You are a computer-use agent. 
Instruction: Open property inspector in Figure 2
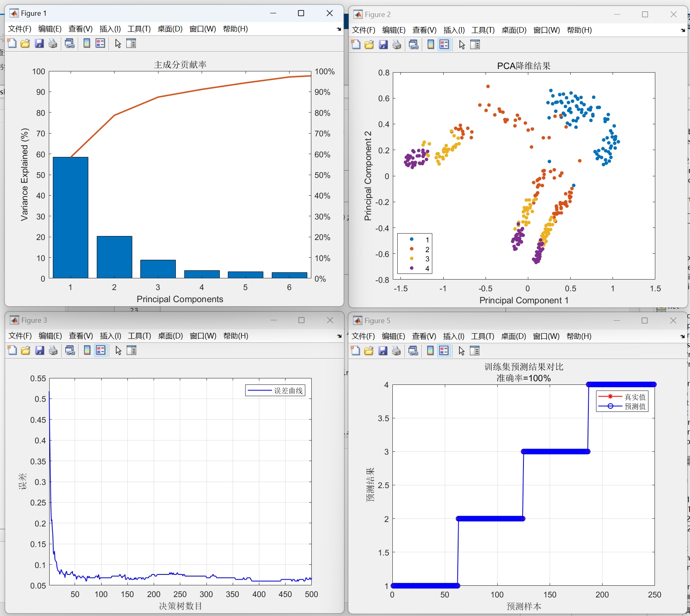(x=475, y=44)
